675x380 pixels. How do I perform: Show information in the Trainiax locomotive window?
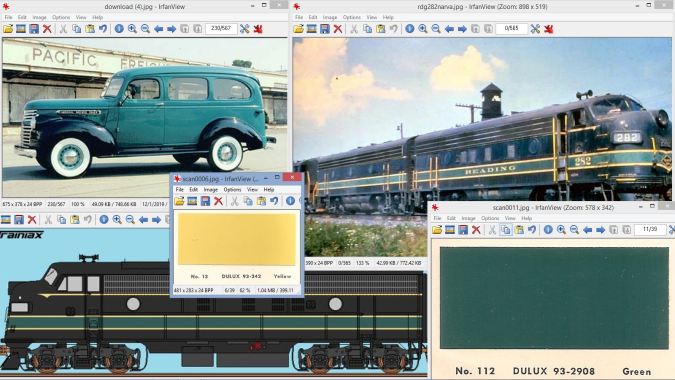pyautogui.click(x=104, y=219)
